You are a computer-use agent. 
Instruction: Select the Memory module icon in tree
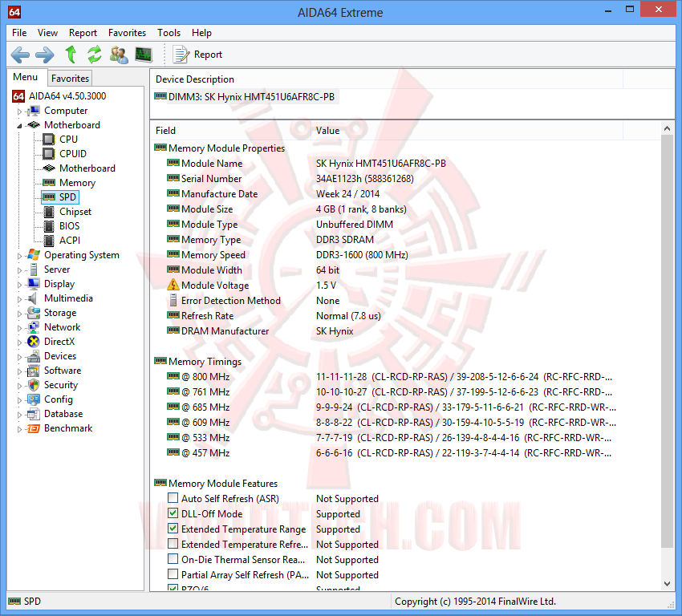(49, 183)
